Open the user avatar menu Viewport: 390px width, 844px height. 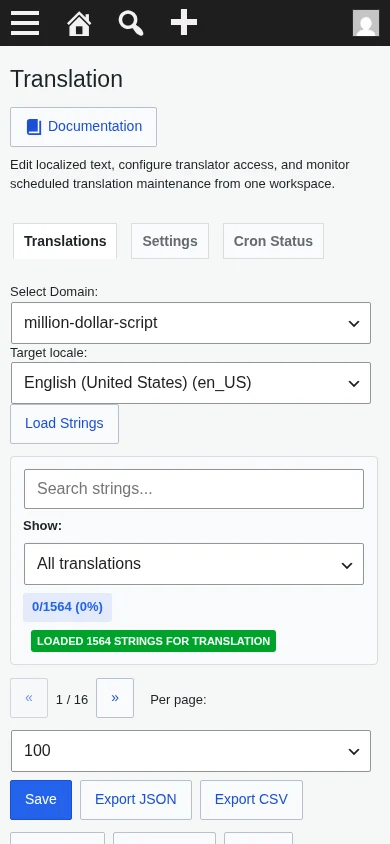tap(366, 23)
